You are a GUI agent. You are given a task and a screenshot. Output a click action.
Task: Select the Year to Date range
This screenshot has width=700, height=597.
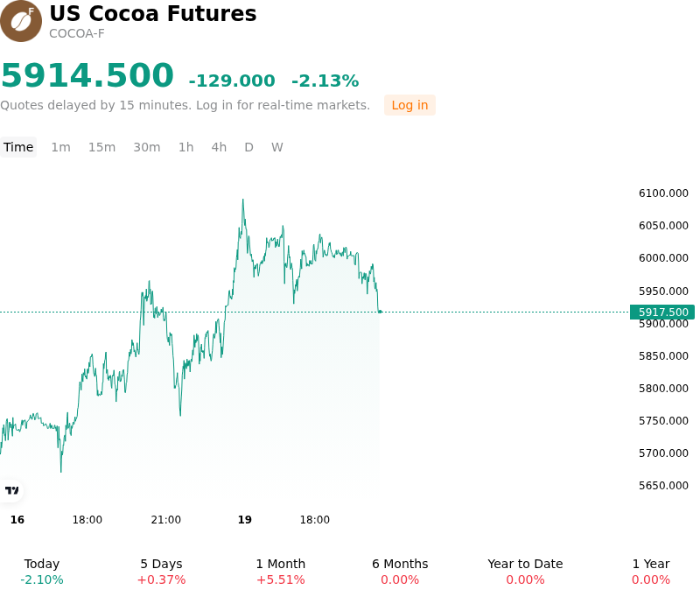point(525,572)
